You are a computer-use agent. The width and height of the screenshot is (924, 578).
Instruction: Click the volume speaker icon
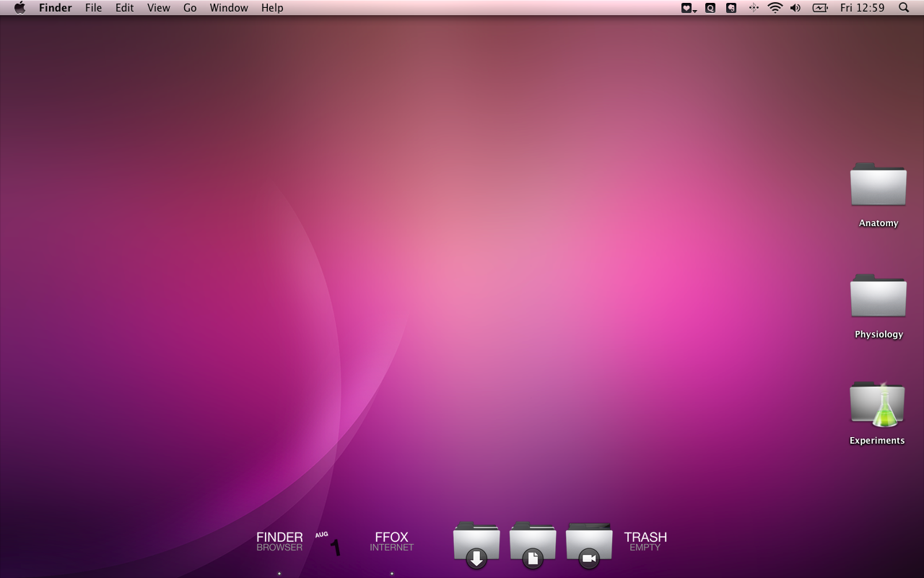[796, 8]
